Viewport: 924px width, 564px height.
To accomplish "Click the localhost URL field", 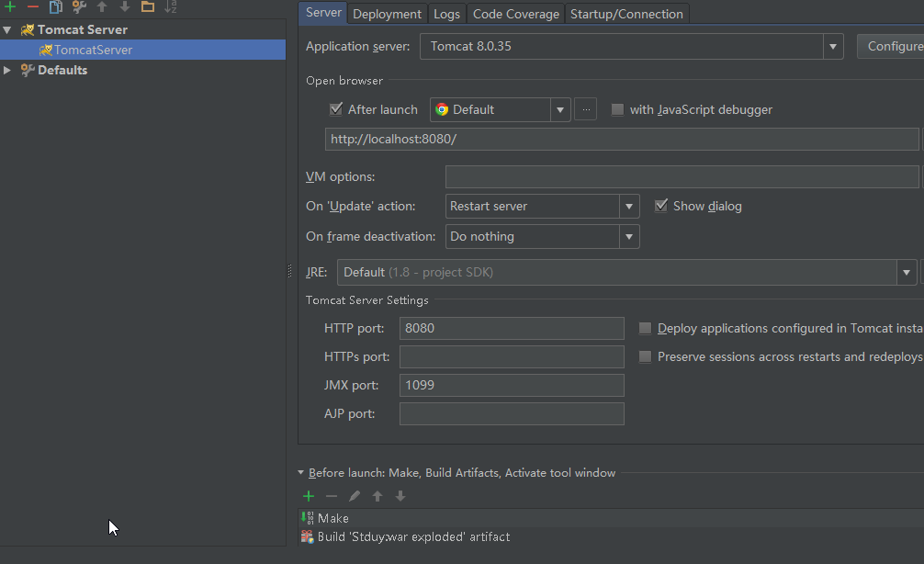I will coord(622,139).
